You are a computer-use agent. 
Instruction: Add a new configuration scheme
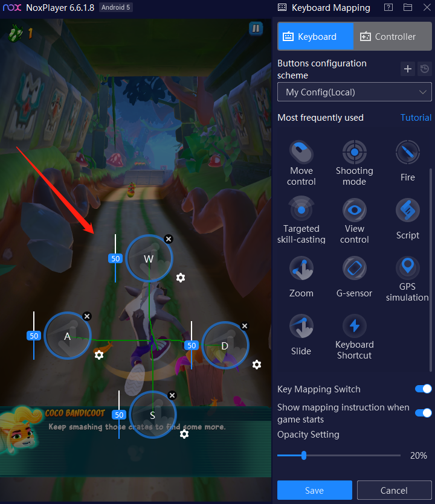tap(408, 69)
